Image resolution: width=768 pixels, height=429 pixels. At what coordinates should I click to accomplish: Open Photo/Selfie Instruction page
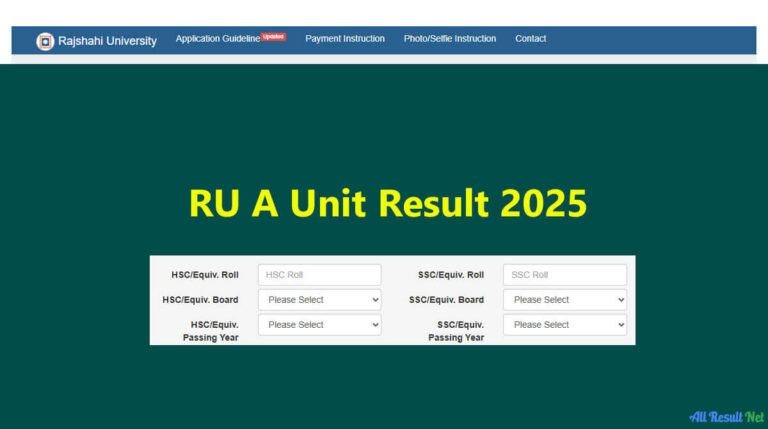click(450, 39)
